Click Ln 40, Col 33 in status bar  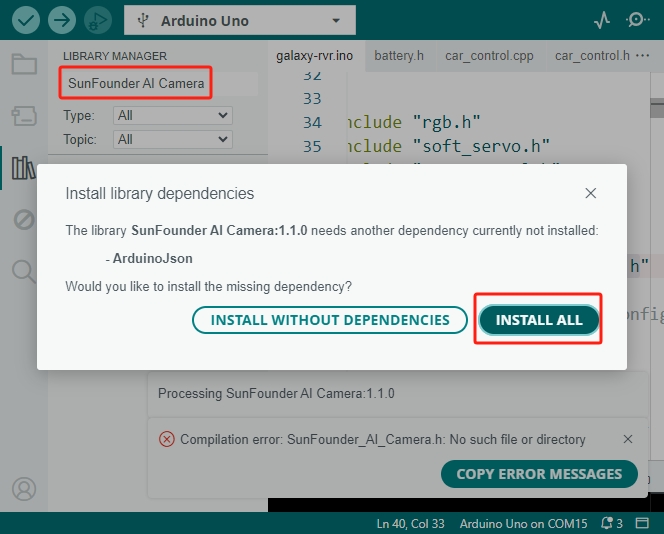click(410, 524)
